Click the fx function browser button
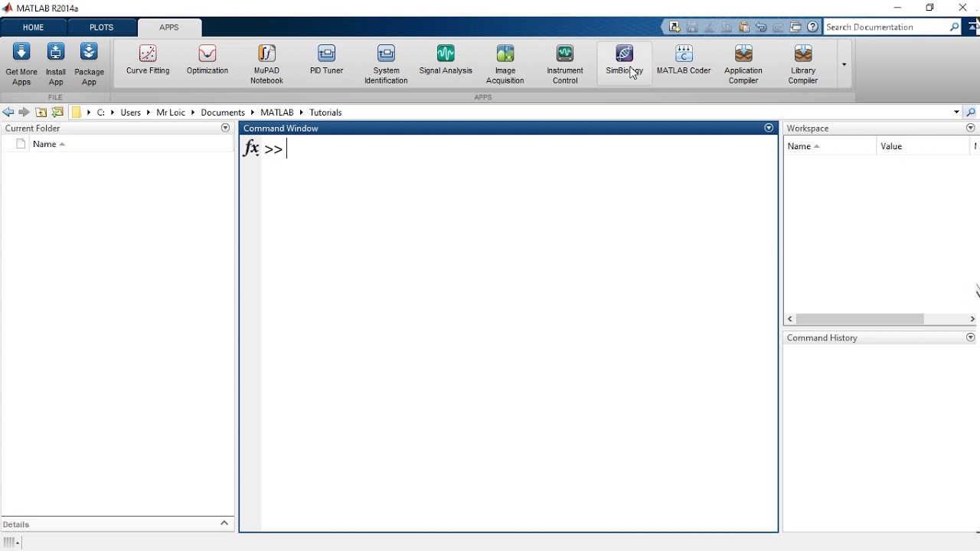The width and height of the screenshot is (980, 551). click(x=251, y=148)
